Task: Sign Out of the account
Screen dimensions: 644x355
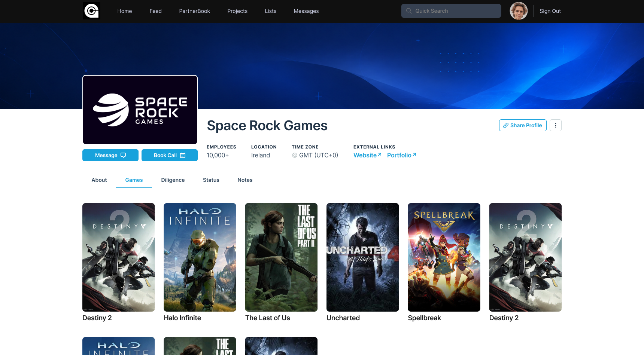Action: (550, 11)
